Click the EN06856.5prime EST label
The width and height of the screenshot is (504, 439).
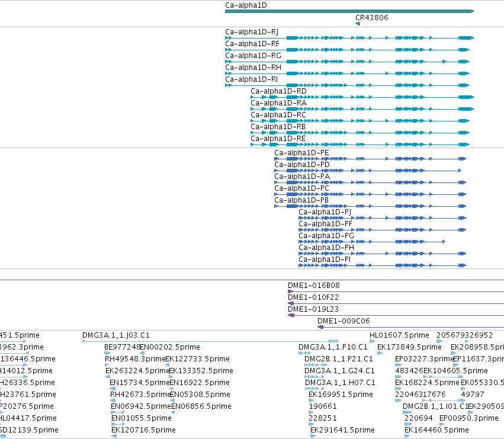point(201,407)
